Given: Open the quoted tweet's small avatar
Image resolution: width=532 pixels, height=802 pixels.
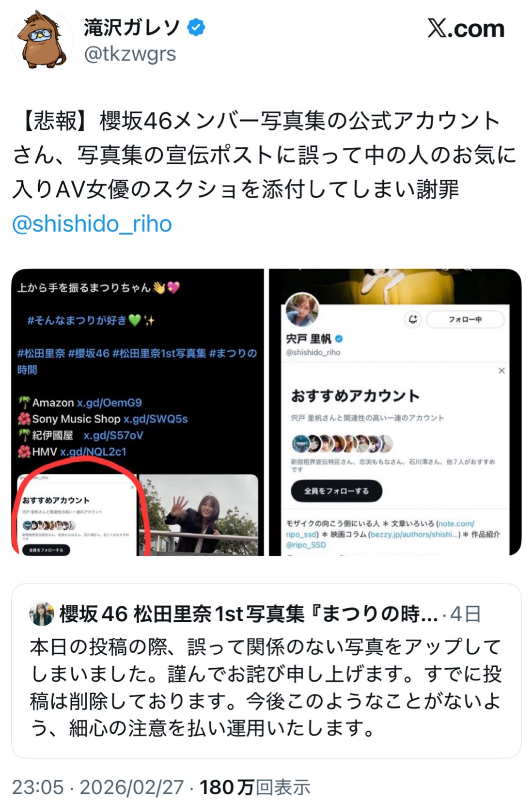Looking at the screenshot, I should point(42,613).
